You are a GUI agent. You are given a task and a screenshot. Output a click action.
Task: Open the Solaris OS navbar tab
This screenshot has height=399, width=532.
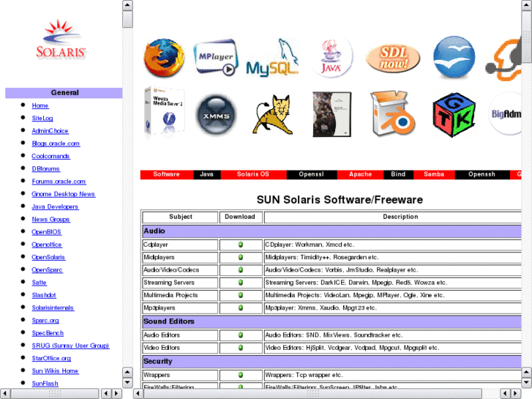pyautogui.click(x=253, y=174)
